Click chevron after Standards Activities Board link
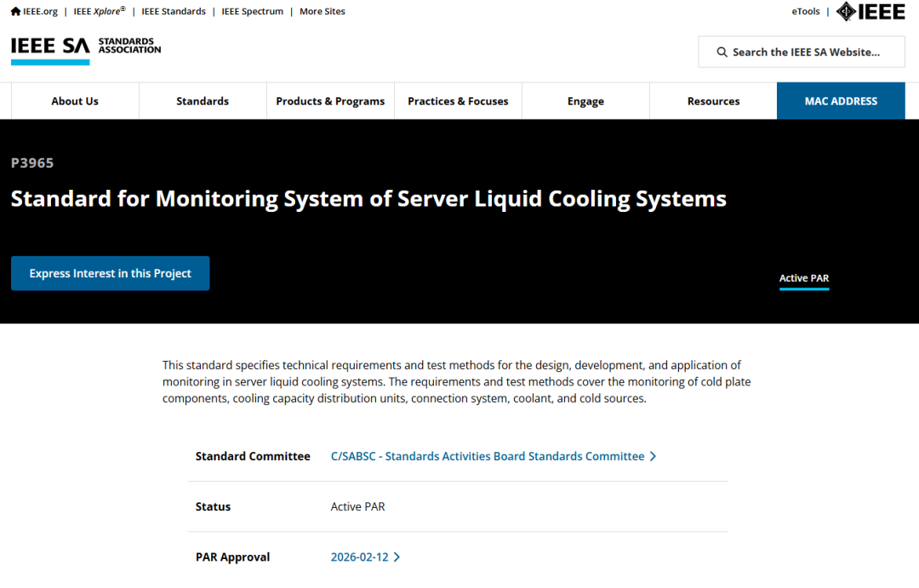The image size is (919, 588). tap(653, 456)
